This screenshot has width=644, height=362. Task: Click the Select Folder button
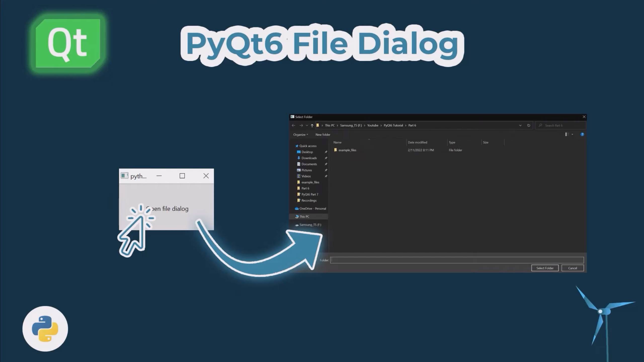click(x=545, y=268)
